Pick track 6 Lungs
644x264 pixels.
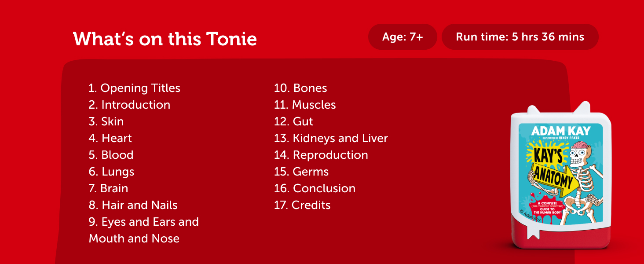(111, 172)
